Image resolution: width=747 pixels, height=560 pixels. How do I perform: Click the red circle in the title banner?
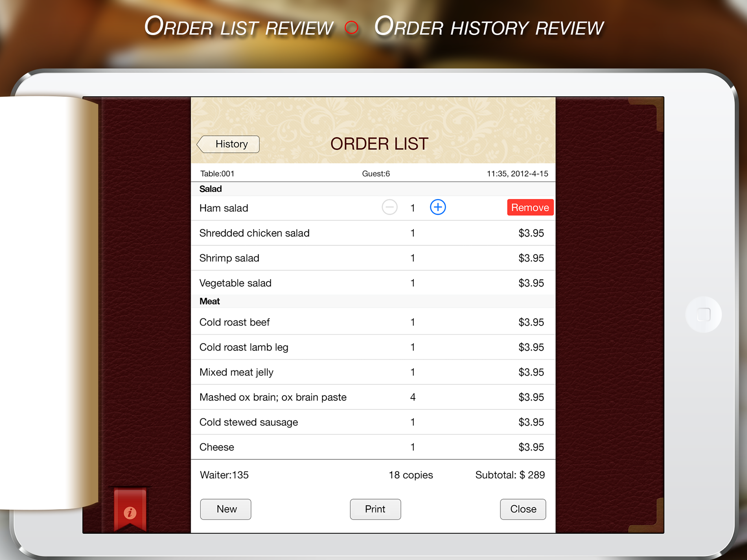[x=351, y=27]
